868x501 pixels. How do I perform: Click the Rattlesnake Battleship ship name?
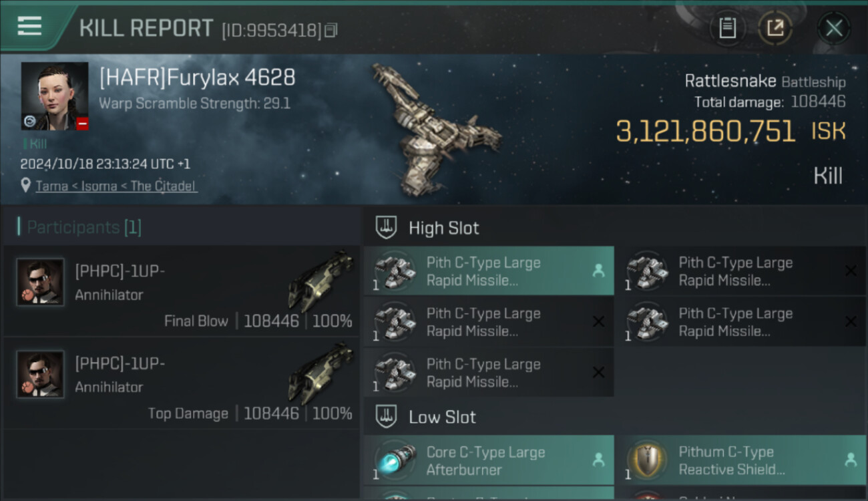pyautogui.click(x=765, y=81)
